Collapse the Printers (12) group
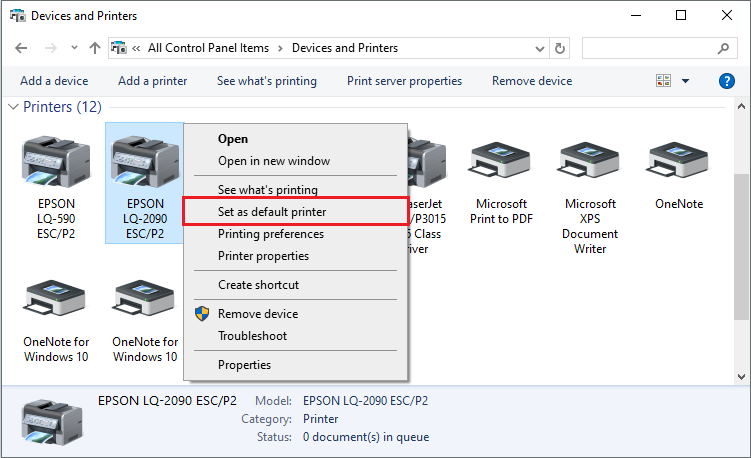The image size is (751, 458). (x=13, y=107)
